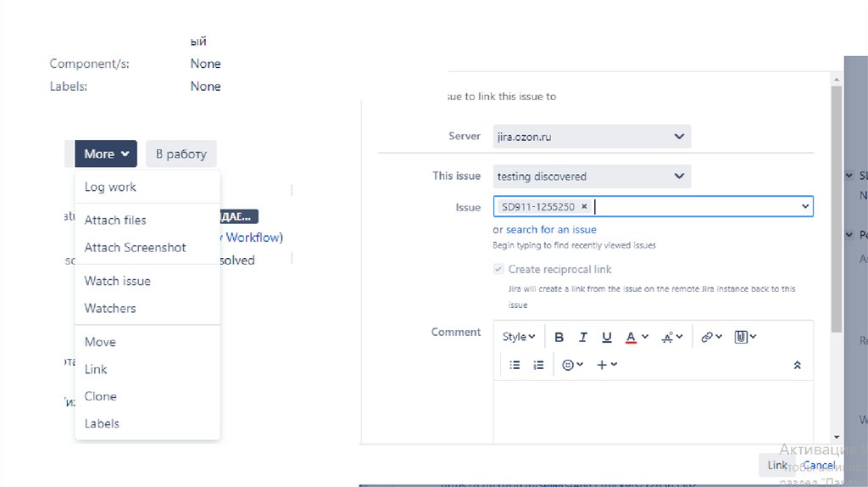868x487 pixels.
Task: Open the emoticon picker
Action: click(x=572, y=365)
